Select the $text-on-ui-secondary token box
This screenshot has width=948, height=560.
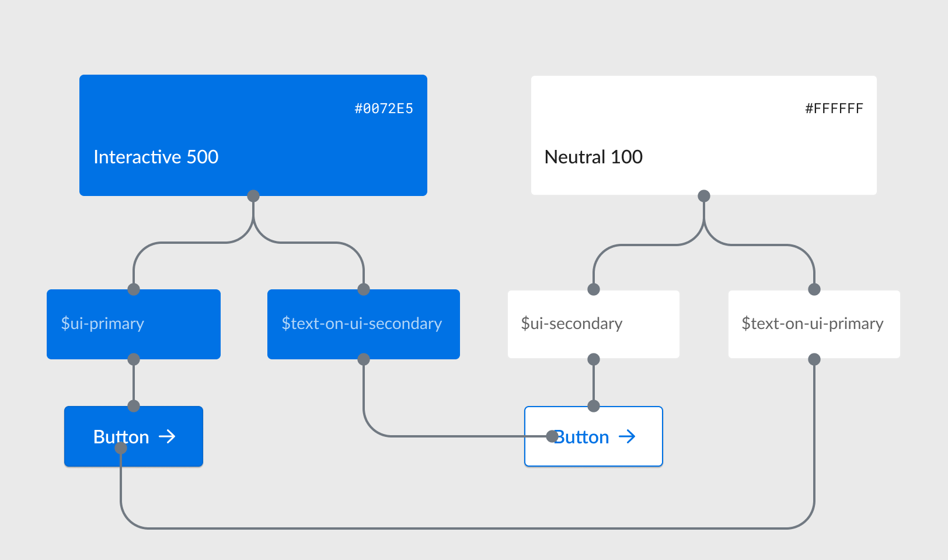pyautogui.click(x=364, y=324)
